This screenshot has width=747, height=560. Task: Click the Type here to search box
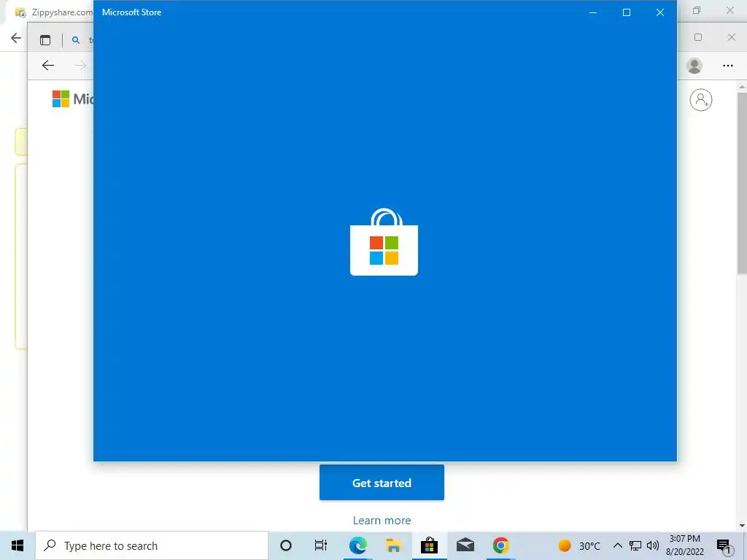152,545
